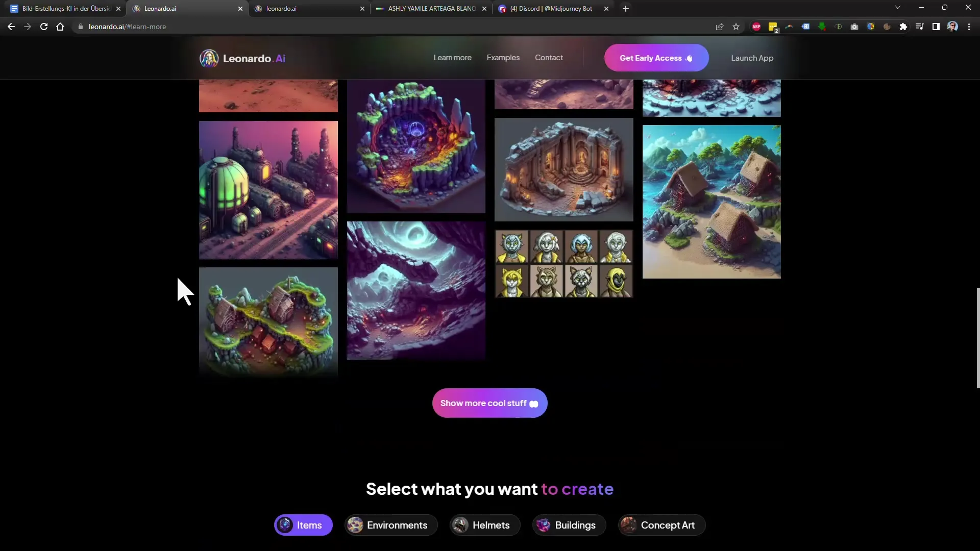Click the Launch App link
This screenshot has width=980, height=551.
(x=752, y=58)
